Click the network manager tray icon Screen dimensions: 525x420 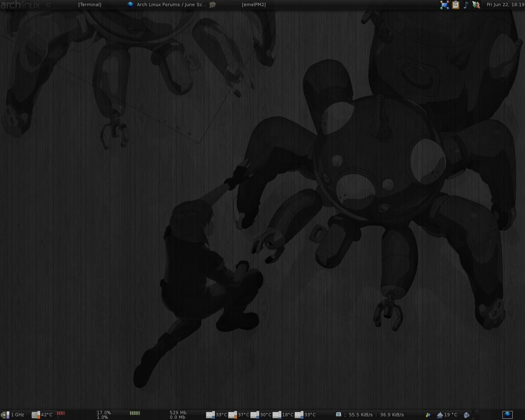click(445, 5)
